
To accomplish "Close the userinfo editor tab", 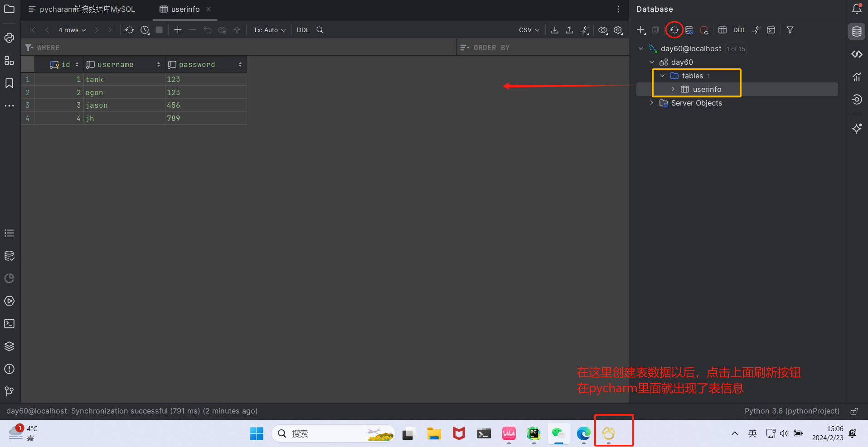I will [209, 9].
